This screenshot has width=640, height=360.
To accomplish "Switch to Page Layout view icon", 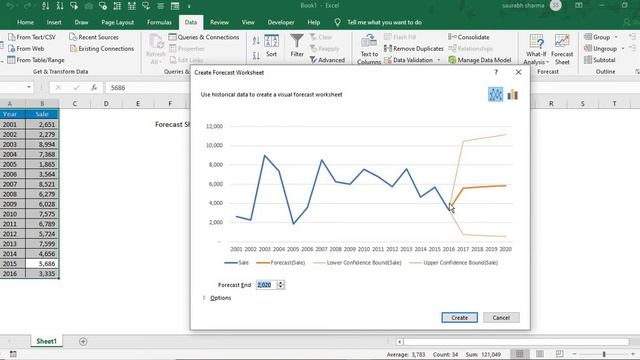I will 540,354.
